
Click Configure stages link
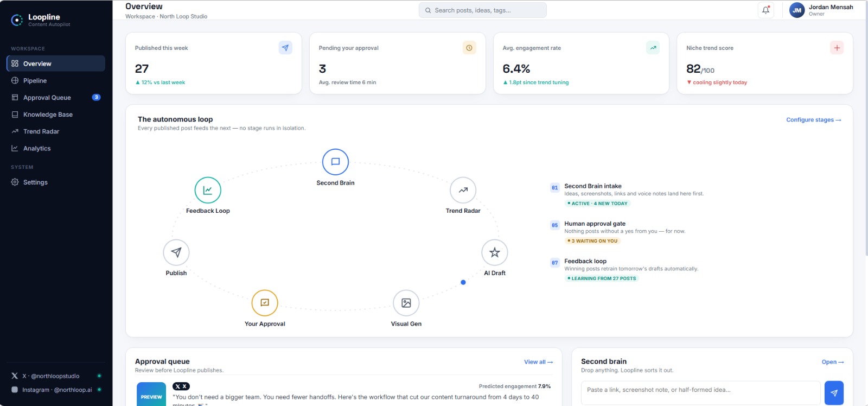click(x=814, y=120)
